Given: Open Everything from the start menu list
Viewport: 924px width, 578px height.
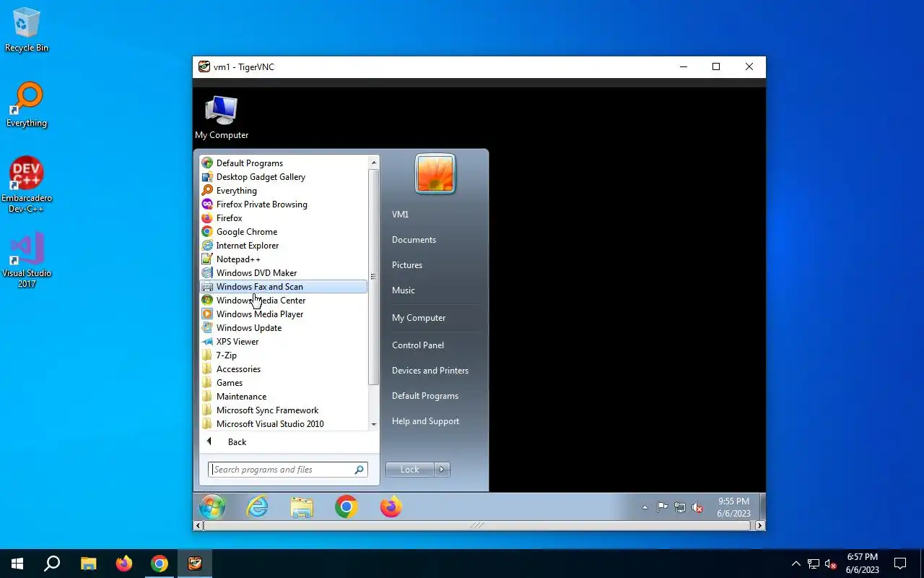Looking at the screenshot, I should (284, 191).
